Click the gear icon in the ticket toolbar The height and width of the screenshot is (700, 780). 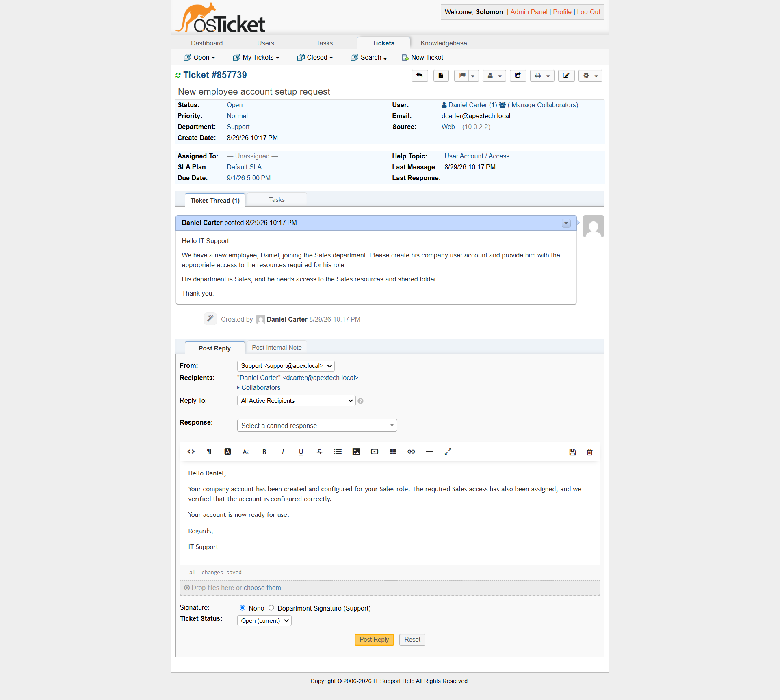point(586,76)
